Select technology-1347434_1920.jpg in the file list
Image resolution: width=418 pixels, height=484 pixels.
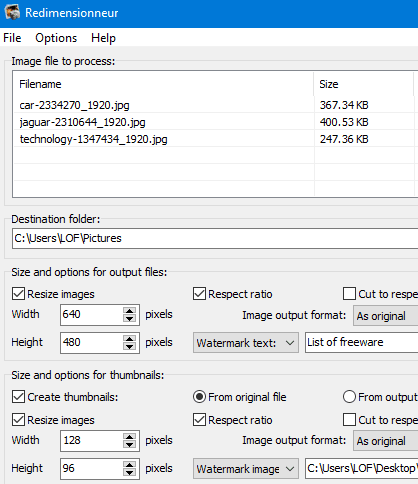(93, 139)
